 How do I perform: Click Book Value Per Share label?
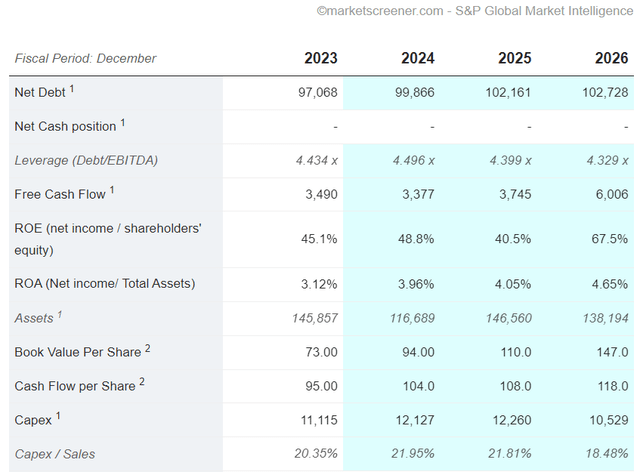[82, 351]
